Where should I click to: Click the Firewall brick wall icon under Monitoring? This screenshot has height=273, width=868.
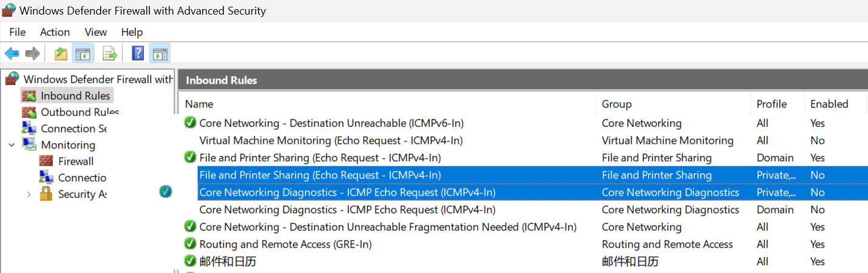(46, 161)
